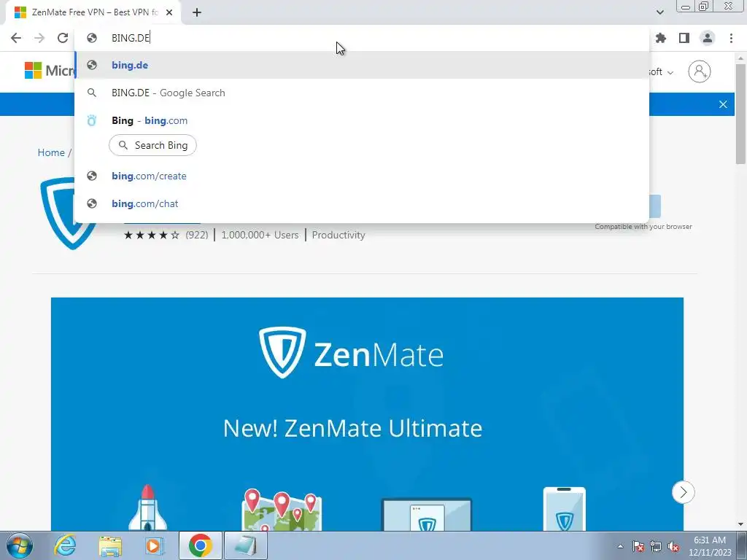747x560 pixels.
Task: Click the muted volume tray icon
Action: (673, 546)
